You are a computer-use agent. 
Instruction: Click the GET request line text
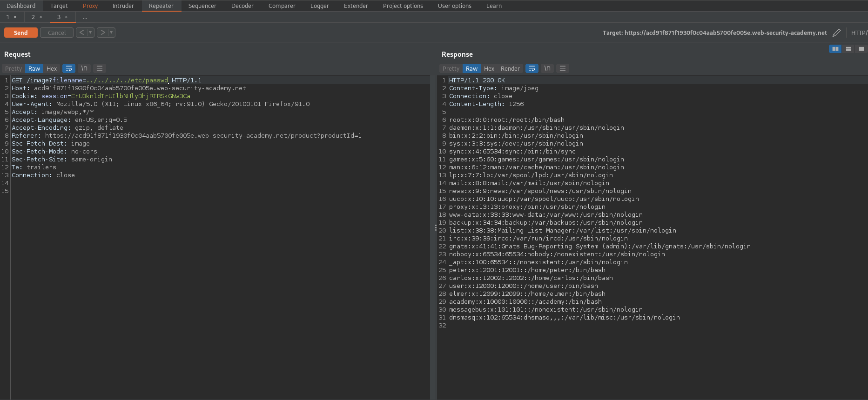(107, 80)
